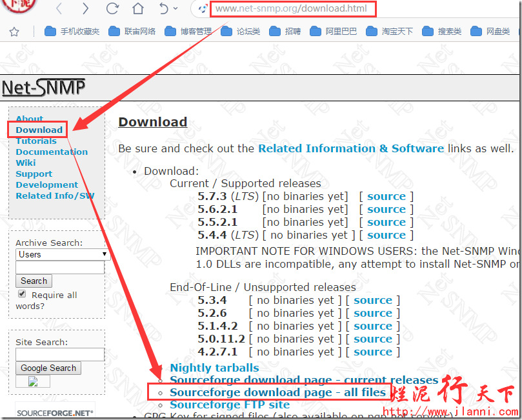Screen dimensions: 522x420
Task: Click the undo arrow in the toolbar
Action: [163, 9]
